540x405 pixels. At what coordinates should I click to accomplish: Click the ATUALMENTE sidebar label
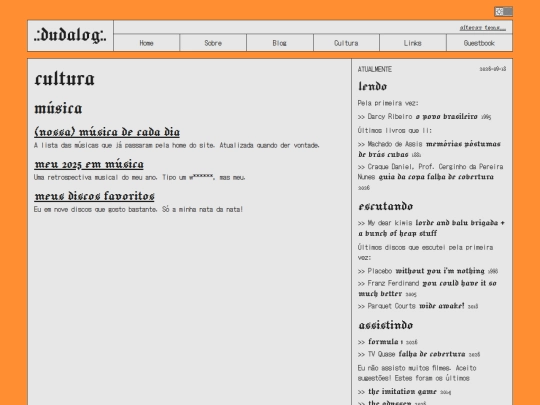(x=375, y=69)
